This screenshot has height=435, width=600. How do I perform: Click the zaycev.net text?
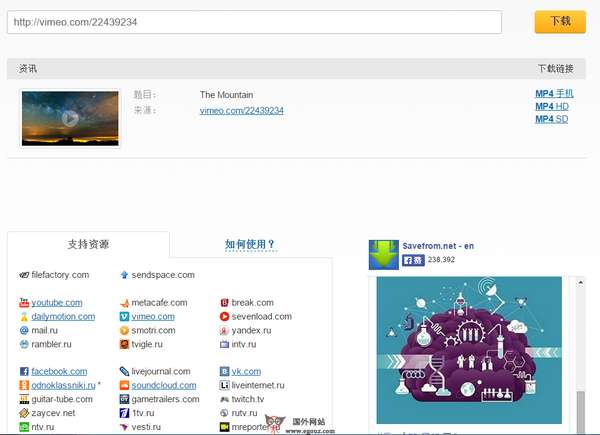pos(53,413)
